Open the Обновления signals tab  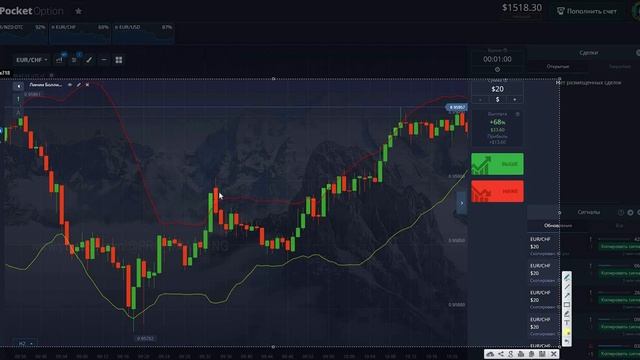click(x=558, y=226)
